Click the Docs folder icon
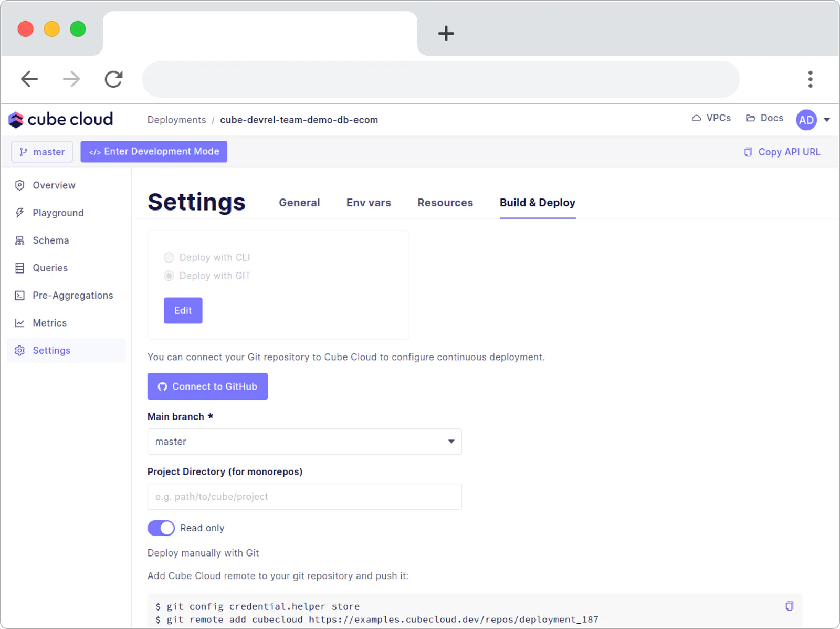This screenshot has height=629, width=840. click(x=751, y=118)
